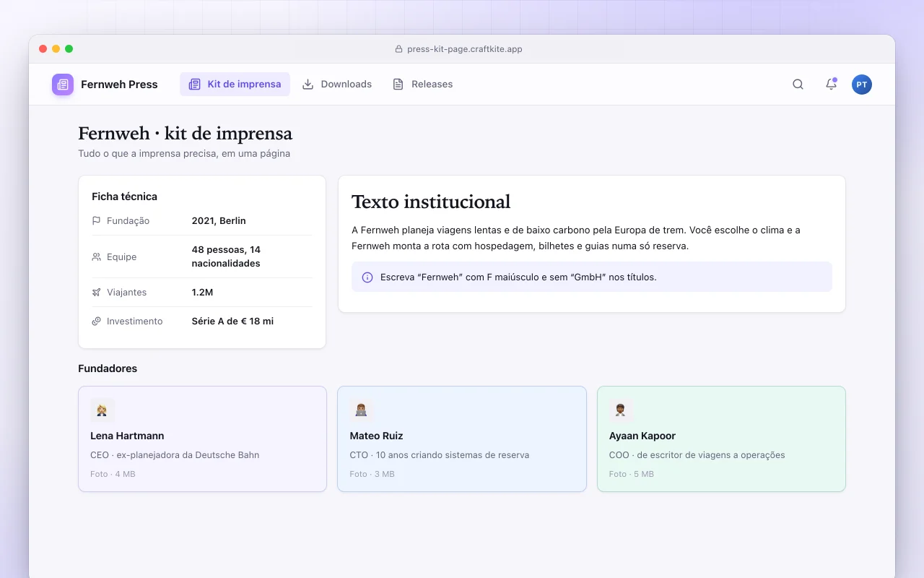Click the "CTO · 10 anos criando sistemas de reserva" line
This screenshot has height=578, width=924.
point(440,455)
